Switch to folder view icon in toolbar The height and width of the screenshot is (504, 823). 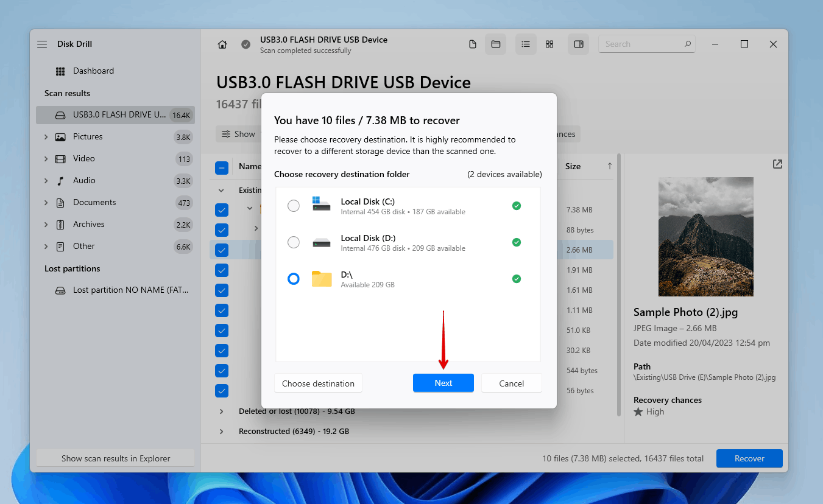[496, 44]
